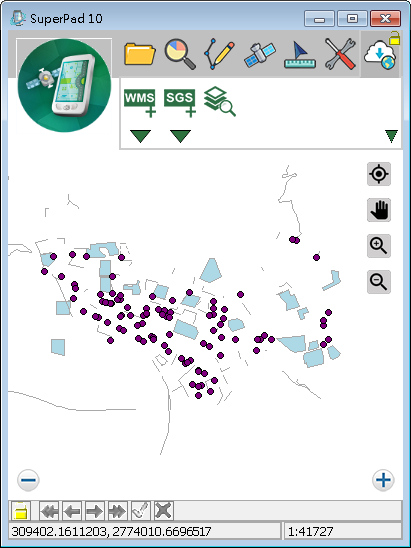411x548 pixels.
Task: Click the SGS add service icon
Action: 180,103
